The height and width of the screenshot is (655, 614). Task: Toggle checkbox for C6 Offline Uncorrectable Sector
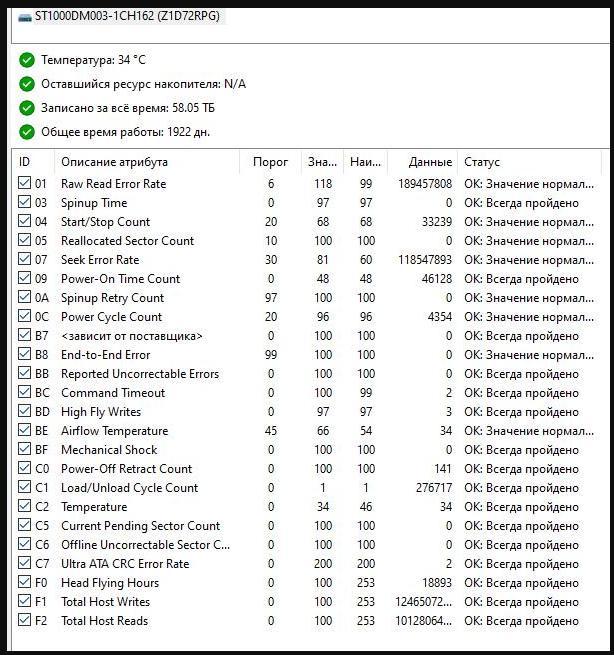pyautogui.click(x=24, y=544)
